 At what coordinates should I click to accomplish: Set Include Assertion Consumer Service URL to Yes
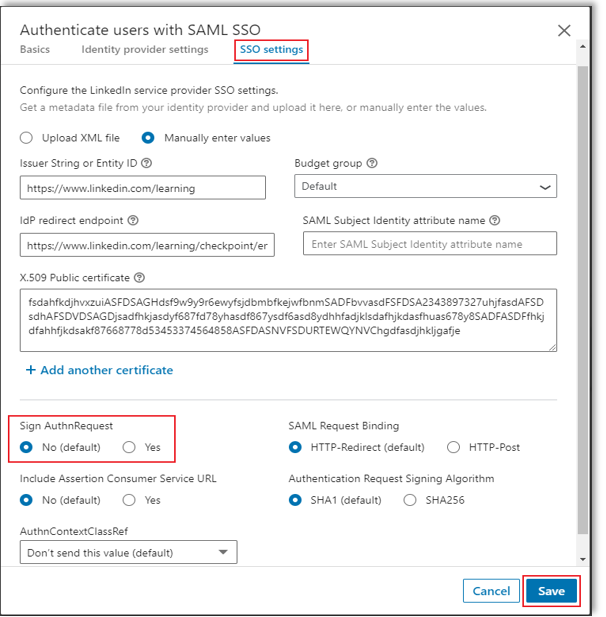coord(129,500)
